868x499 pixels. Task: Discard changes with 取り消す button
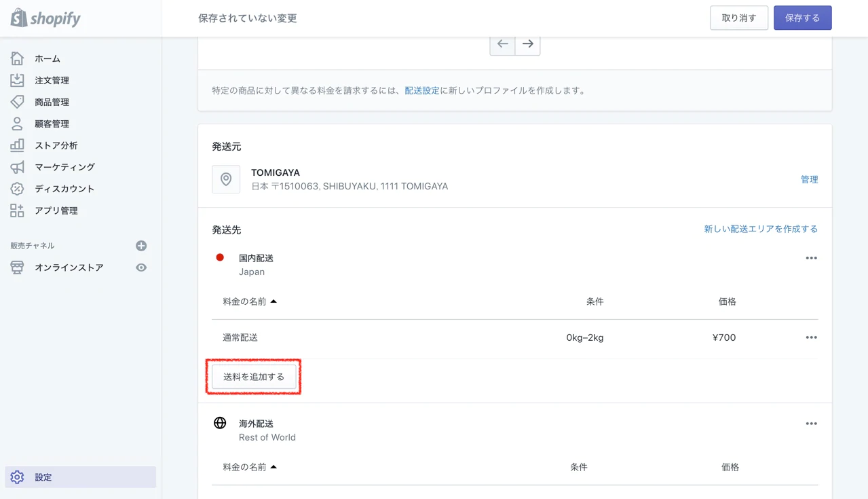pos(738,18)
